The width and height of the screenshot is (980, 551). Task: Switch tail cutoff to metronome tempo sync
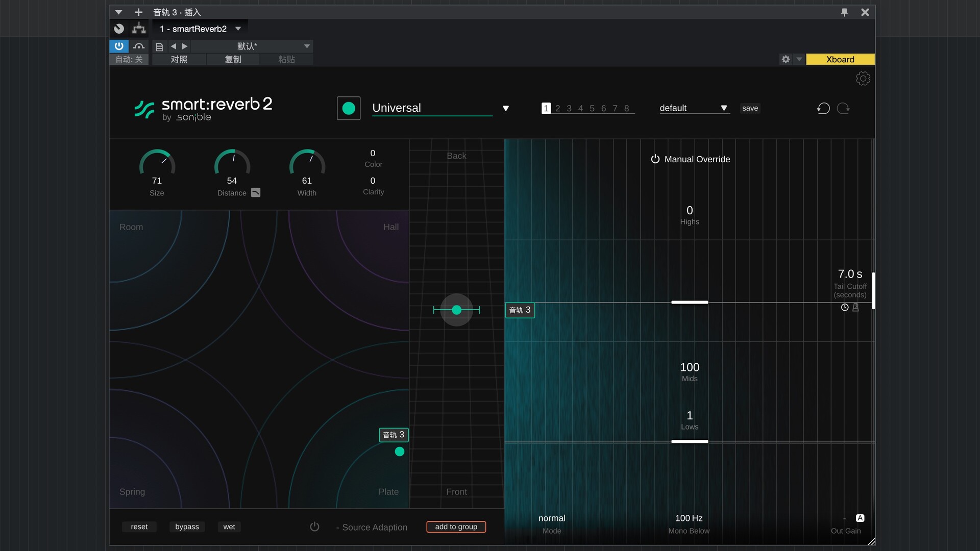click(x=855, y=307)
